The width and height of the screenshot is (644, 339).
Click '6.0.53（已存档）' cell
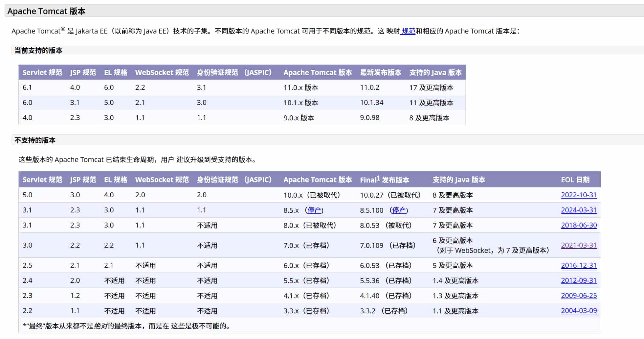[x=386, y=265]
